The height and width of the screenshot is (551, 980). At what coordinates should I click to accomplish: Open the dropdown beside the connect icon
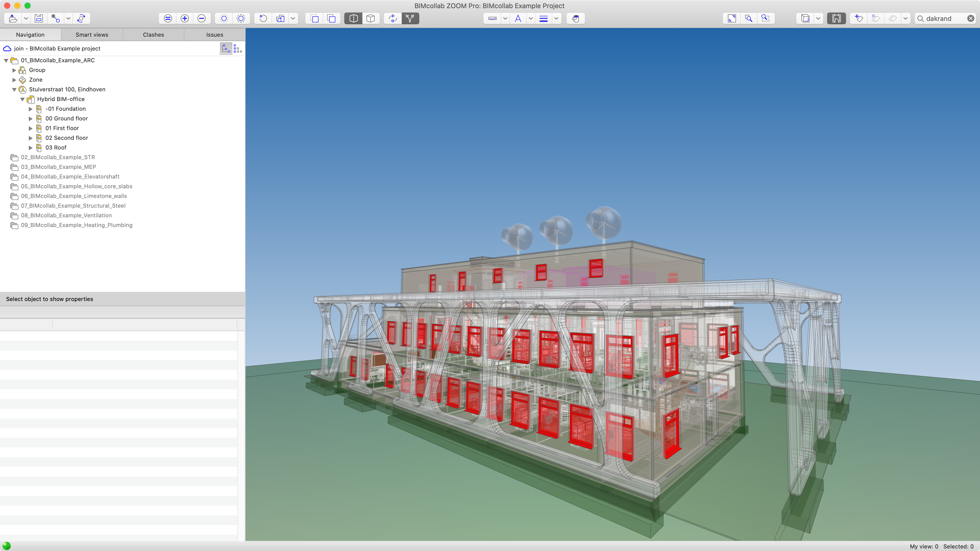[x=68, y=18]
